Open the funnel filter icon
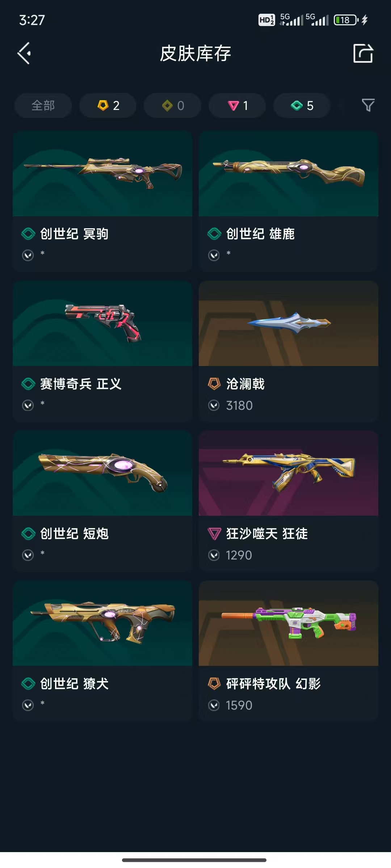This screenshot has width=391, height=868. pyautogui.click(x=368, y=105)
